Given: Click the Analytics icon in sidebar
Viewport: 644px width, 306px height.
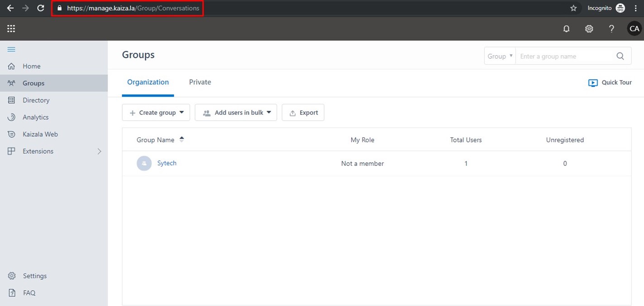Looking at the screenshot, I should click(12, 117).
